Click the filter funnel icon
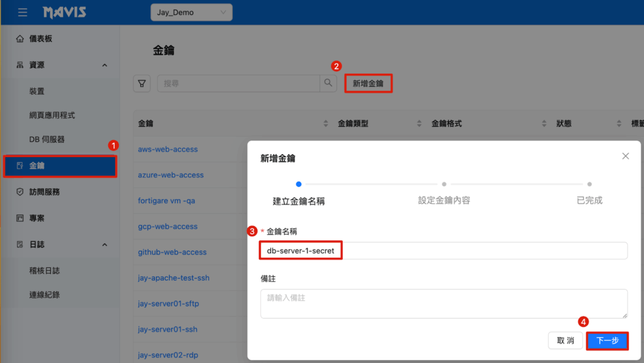The height and width of the screenshot is (363, 644). point(142,84)
